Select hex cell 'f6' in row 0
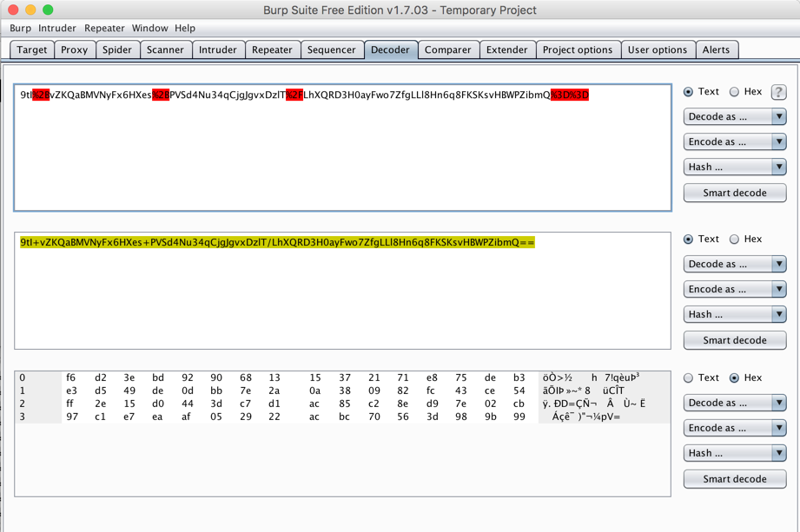Screen dimensions: 800x532 [71, 378]
